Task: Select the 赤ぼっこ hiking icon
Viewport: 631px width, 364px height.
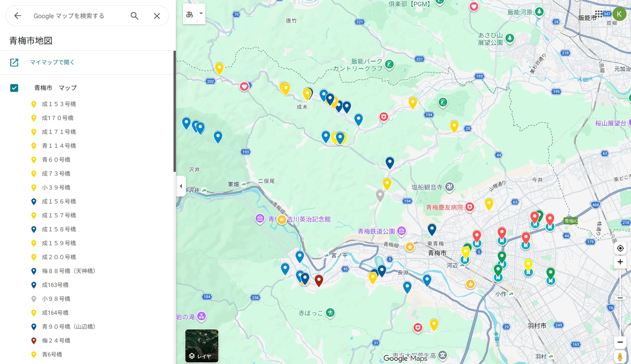Action: click(330, 312)
